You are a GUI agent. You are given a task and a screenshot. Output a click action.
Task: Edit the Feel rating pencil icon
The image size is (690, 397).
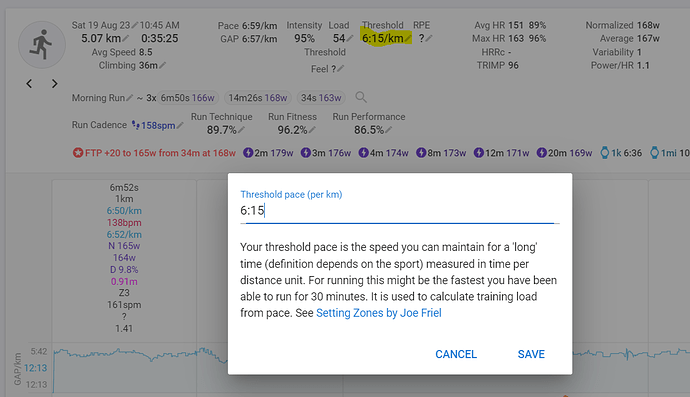[x=341, y=69]
